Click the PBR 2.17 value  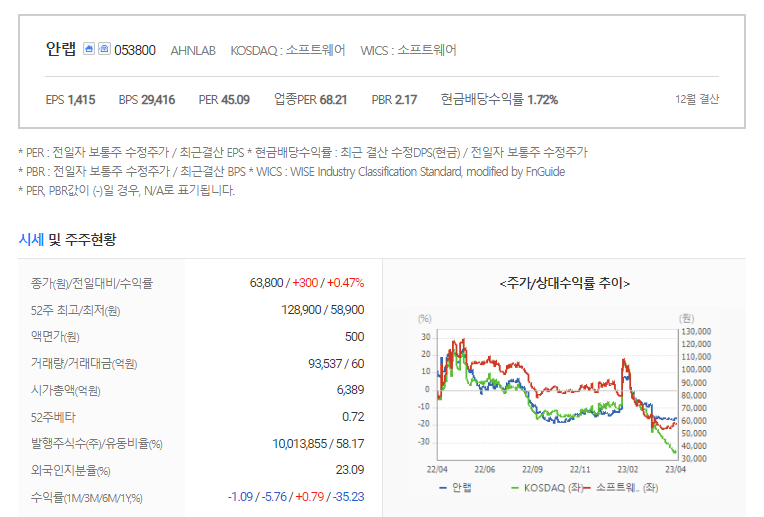point(394,100)
